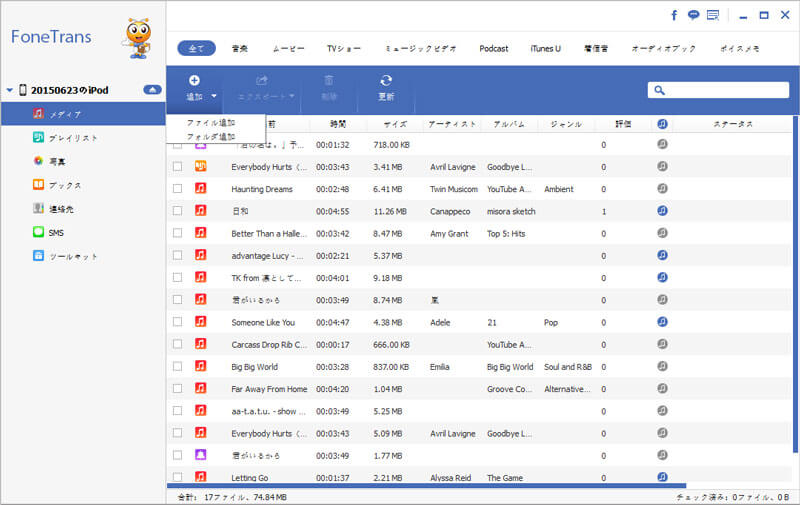Choose フォルダ追加 from the add menu
800x505 pixels.
211,137
